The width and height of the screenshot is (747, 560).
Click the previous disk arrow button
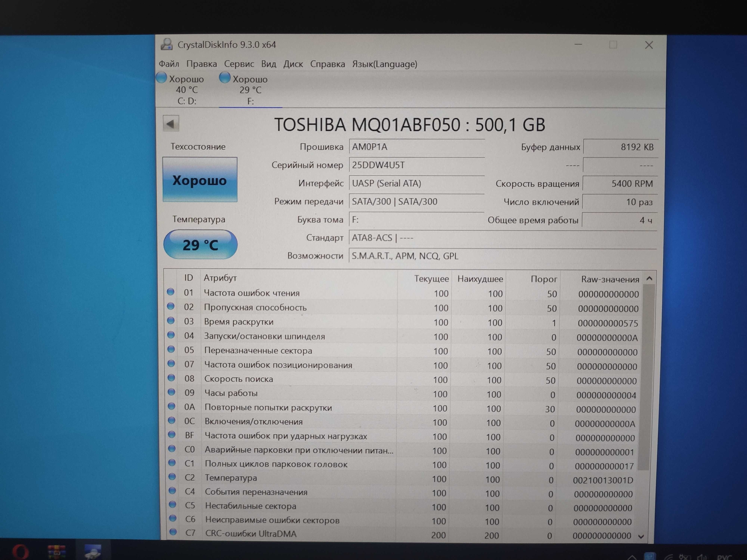click(x=171, y=124)
